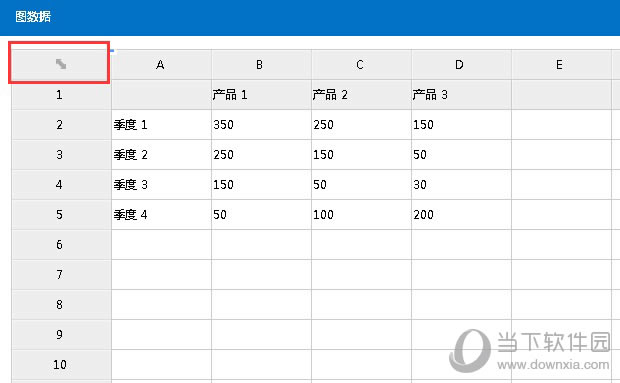Select row 5 header
Screen dimensions: 620x383
(61, 215)
